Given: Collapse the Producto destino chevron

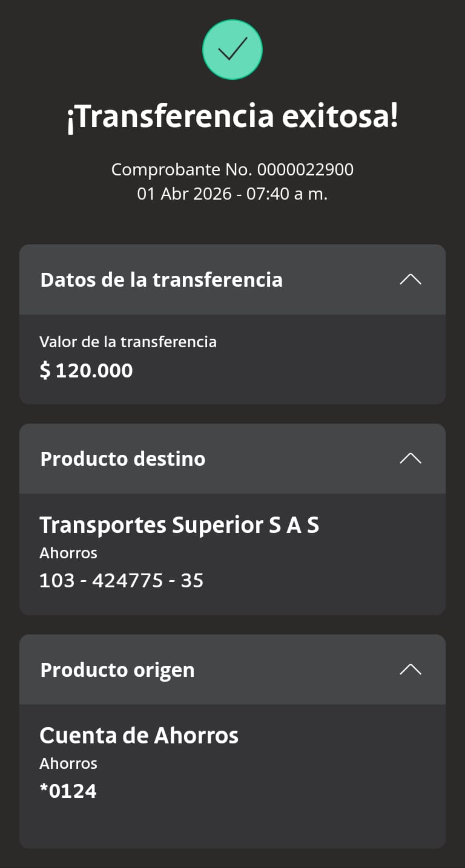Looking at the screenshot, I should tap(411, 458).
